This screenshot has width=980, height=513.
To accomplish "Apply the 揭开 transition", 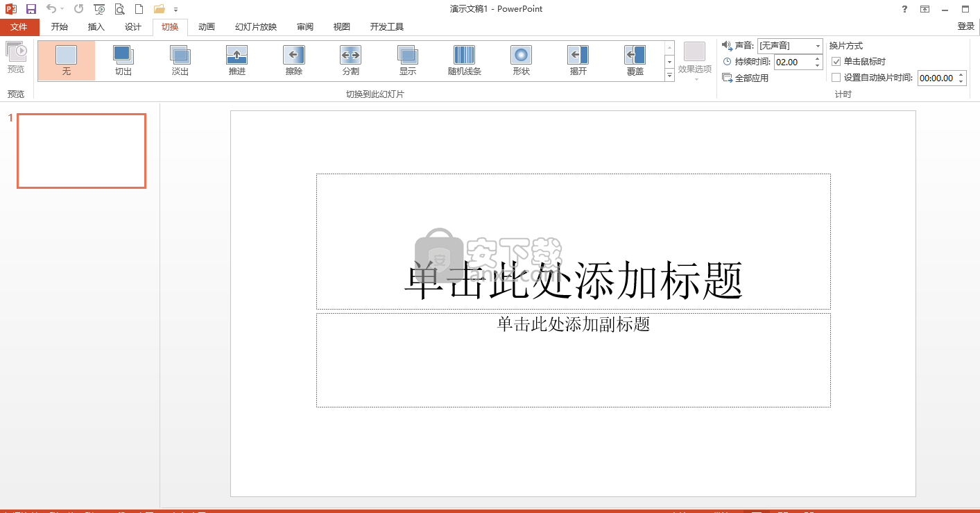I will pos(578,61).
